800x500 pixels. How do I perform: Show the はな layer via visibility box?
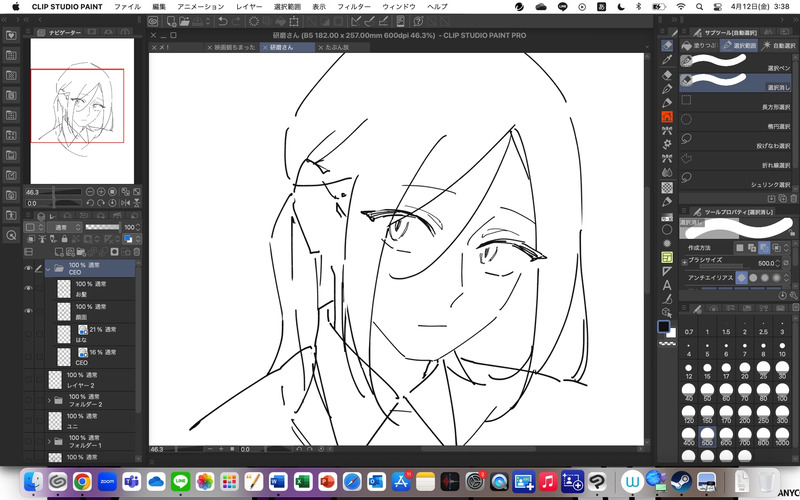[29, 334]
